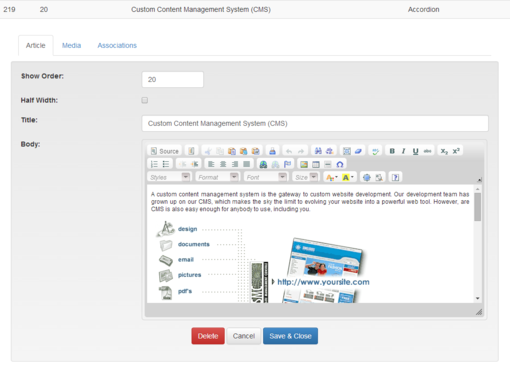The image size is (510, 371).
Task: Toggle Source view in the editor
Action: coord(165,151)
